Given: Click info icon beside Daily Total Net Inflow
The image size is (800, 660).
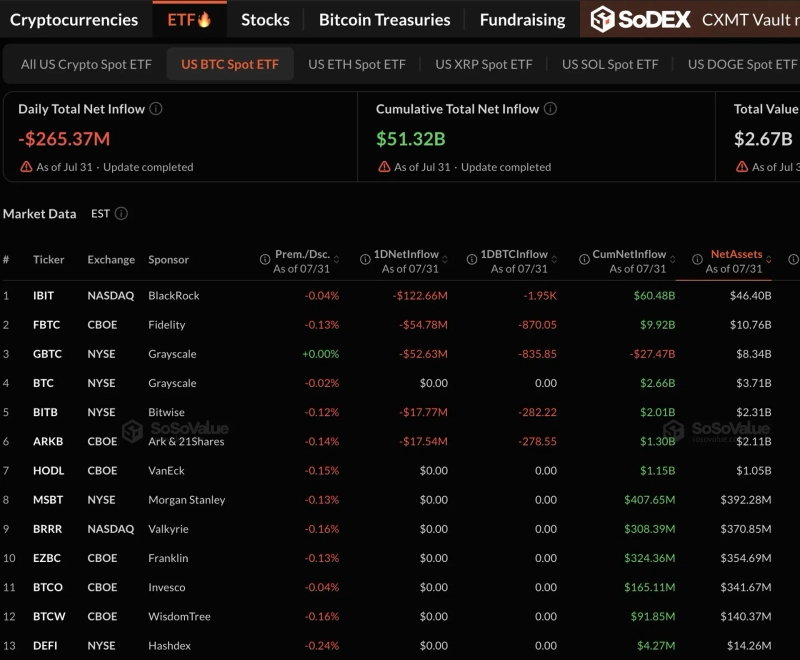Looking at the screenshot, I should [x=156, y=109].
